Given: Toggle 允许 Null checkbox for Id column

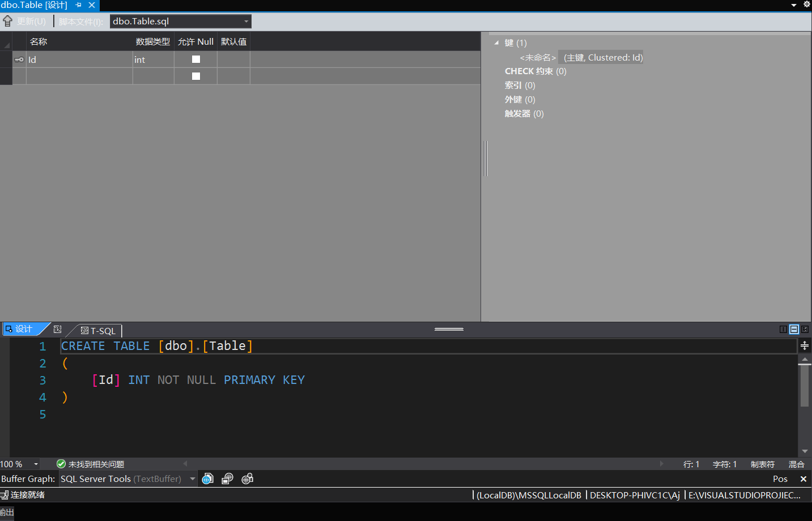Looking at the screenshot, I should [x=195, y=59].
